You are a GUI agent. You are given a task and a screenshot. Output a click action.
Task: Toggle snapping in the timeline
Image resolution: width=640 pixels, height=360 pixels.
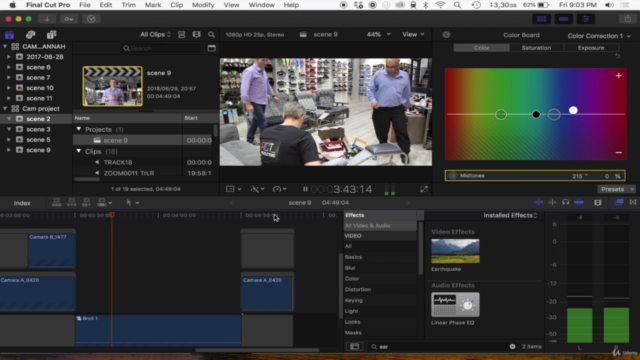579,202
